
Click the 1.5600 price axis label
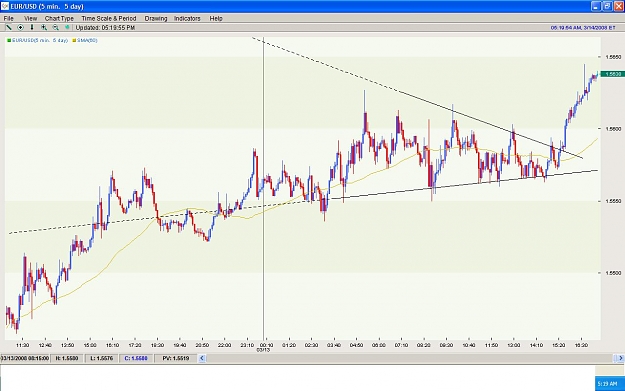(613, 129)
